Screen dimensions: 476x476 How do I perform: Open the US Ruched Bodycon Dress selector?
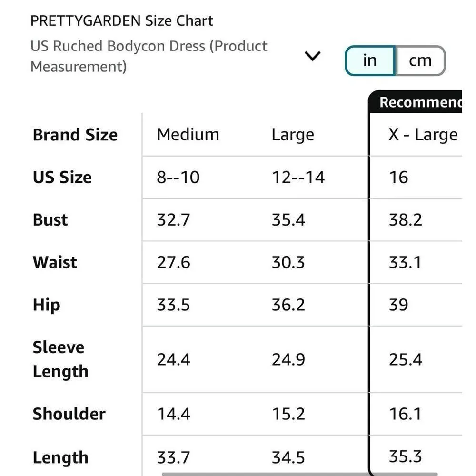(149, 56)
